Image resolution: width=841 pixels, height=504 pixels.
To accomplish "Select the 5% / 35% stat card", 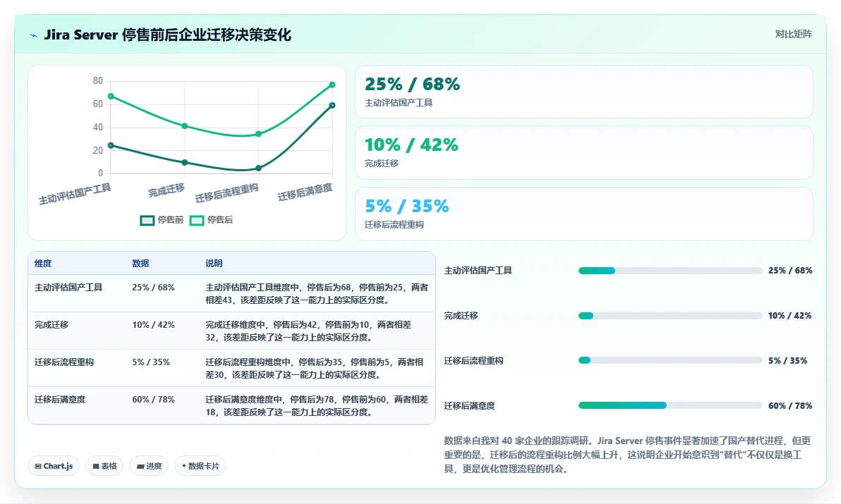I will (584, 214).
